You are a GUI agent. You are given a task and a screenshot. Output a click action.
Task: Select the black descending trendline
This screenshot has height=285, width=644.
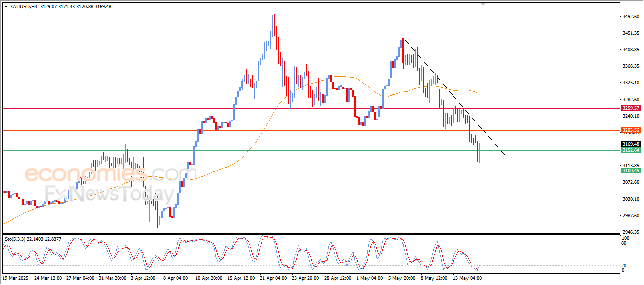pyautogui.click(x=453, y=96)
